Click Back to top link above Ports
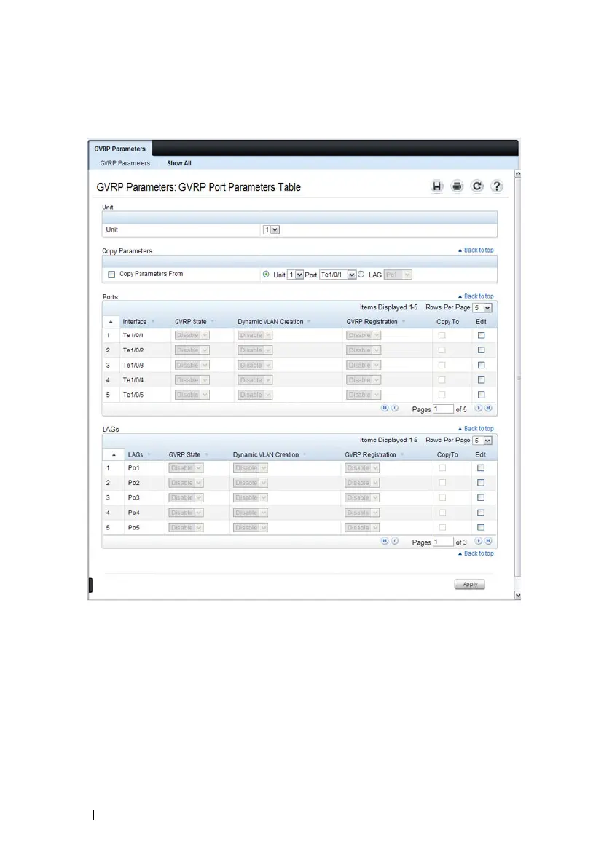The image size is (612, 868). click(x=479, y=296)
